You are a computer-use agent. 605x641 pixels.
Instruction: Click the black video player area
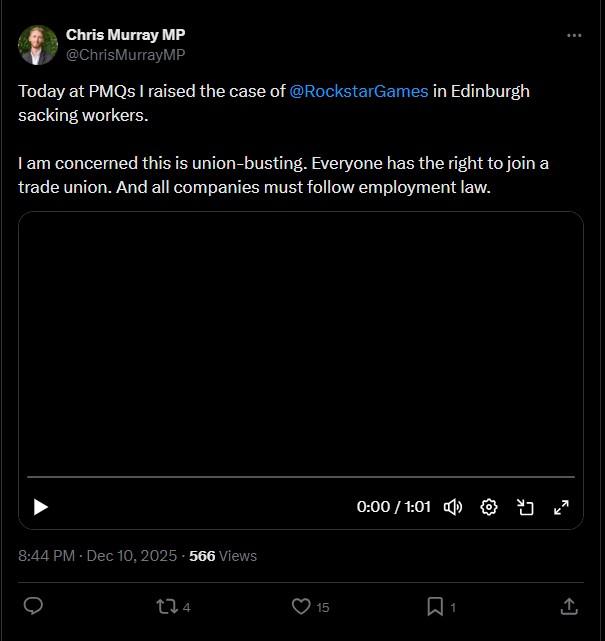300,340
